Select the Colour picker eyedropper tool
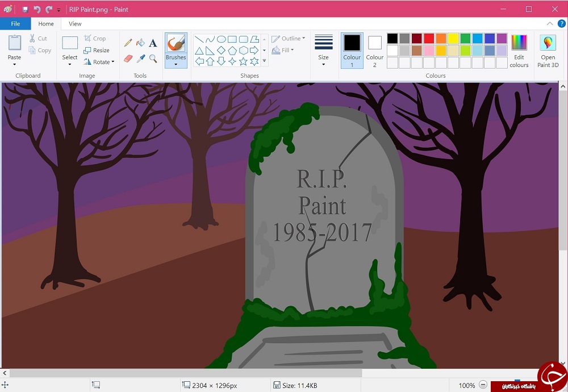 140,59
